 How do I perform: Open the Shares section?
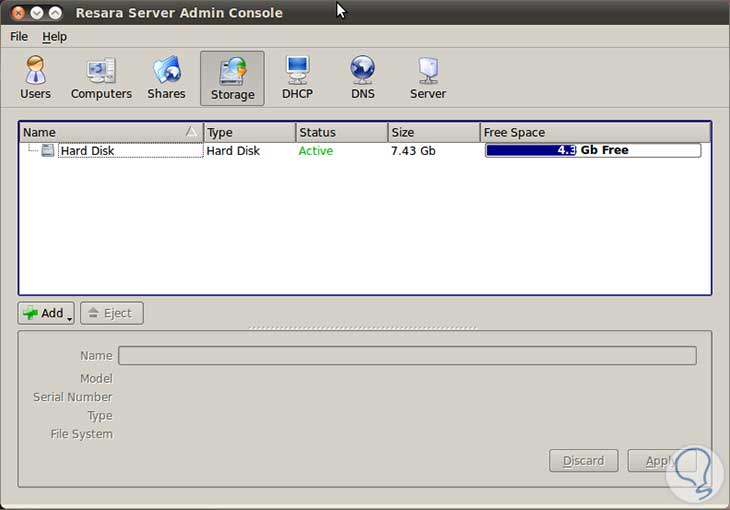point(166,78)
